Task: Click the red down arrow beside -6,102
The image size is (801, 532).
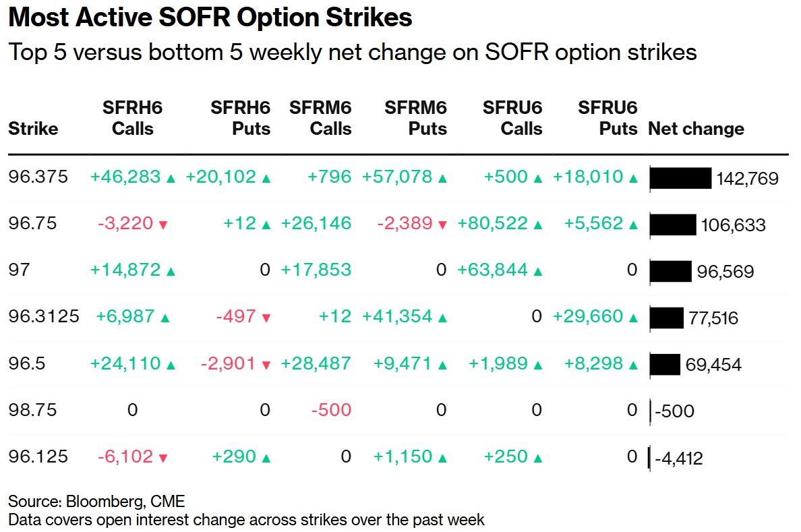Action: (x=162, y=459)
